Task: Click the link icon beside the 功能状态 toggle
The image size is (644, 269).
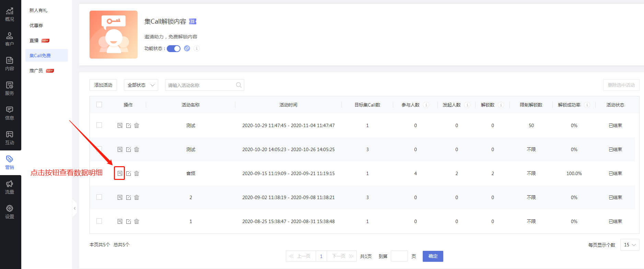Action: coord(187,48)
